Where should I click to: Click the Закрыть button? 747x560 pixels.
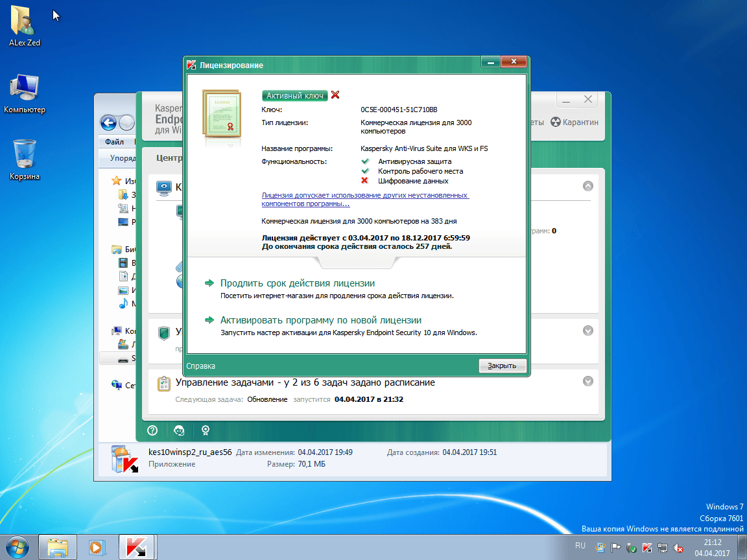[502, 366]
